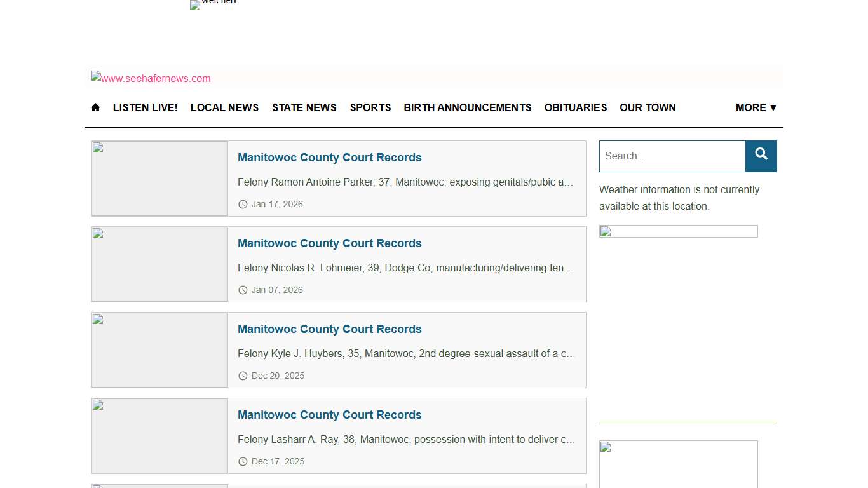Viewport: 868px width, 488px height.
Task: Click the Dec 20 article thumbnail image
Action: [159, 349]
